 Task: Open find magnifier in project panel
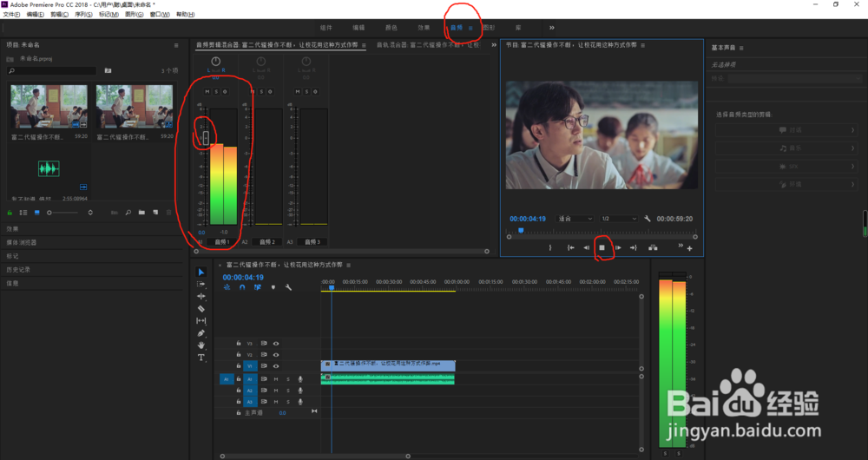pos(128,213)
